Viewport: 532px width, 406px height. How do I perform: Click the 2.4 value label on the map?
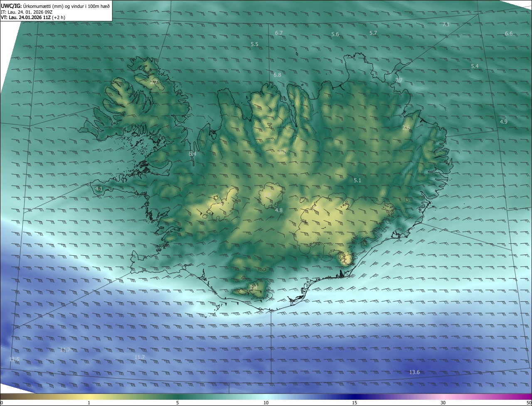pos(254,286)
